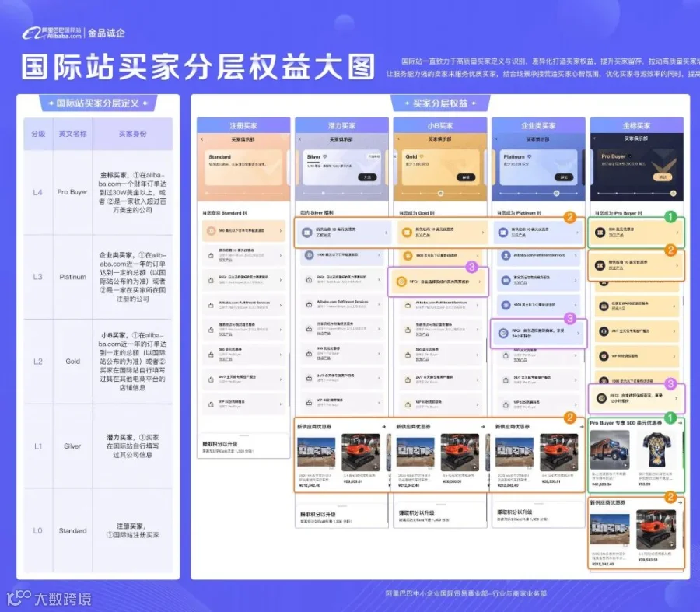The image size is (700, 612).
Task: Click the lock icon on Platinum's 24/7 service row
Action: coord(506,380)
